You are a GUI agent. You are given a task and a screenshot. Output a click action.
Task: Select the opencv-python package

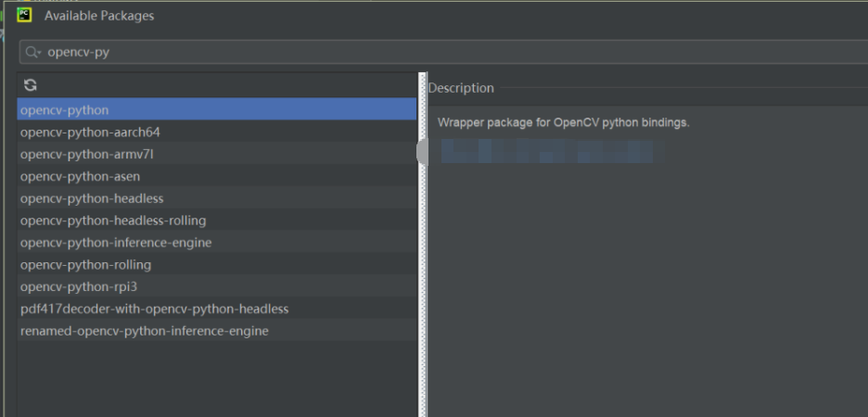(65, 110)
